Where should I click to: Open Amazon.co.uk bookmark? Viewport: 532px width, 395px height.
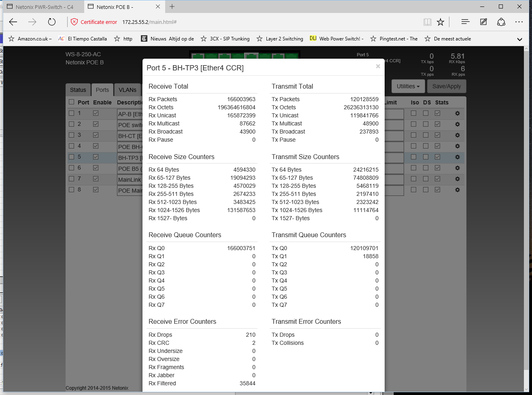(30, 39)
